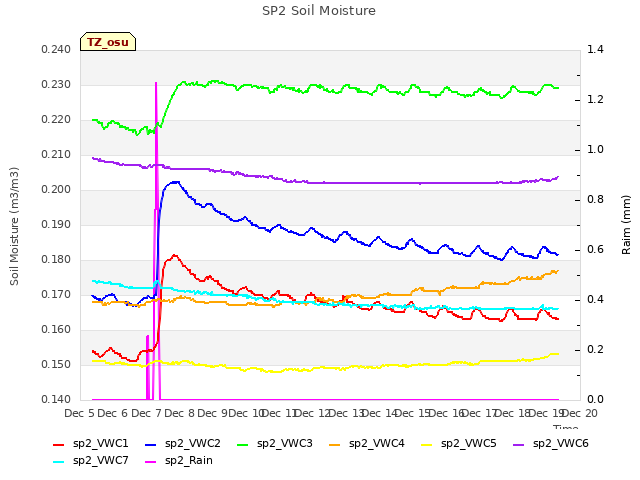This screenshot has width=640, height=480.
Task: Click the magenta rain spike peak
Action: coord(156,83)
